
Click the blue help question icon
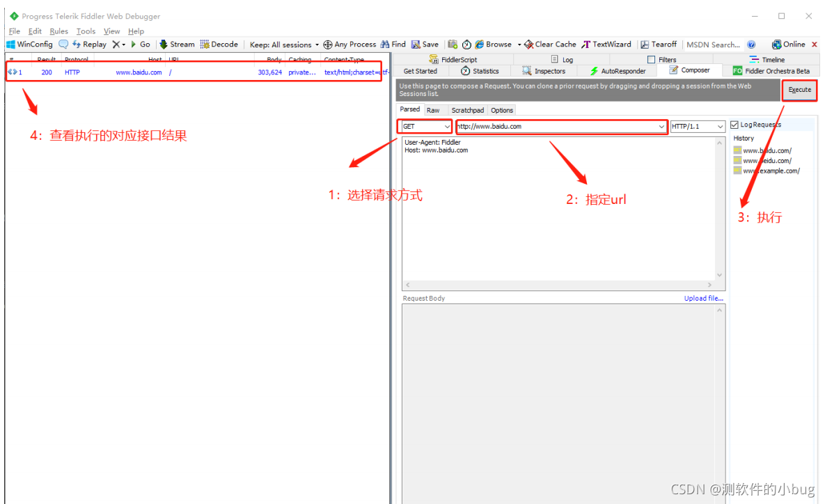tap(751, 45)
